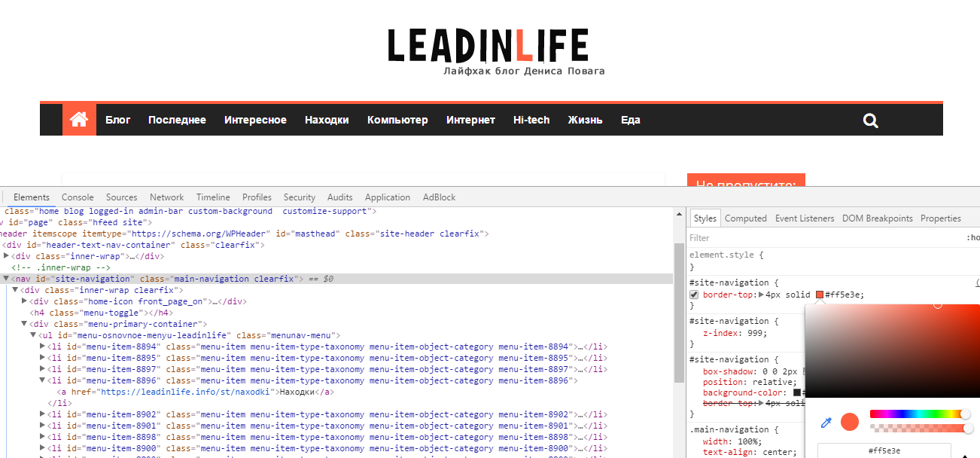Collapse the nav site-navigation node
This screenshot has height=458, width=980.
[6, 279]
